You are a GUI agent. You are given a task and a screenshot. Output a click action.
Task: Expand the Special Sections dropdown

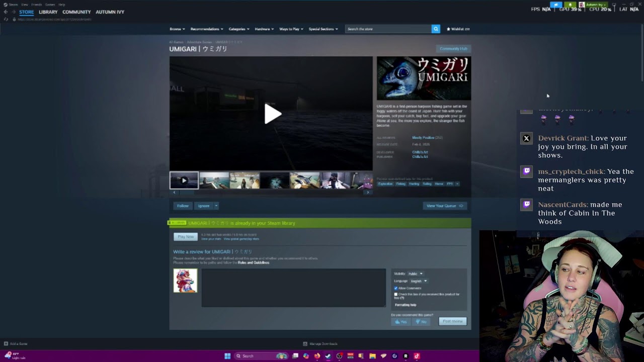[x=323, y=29]
